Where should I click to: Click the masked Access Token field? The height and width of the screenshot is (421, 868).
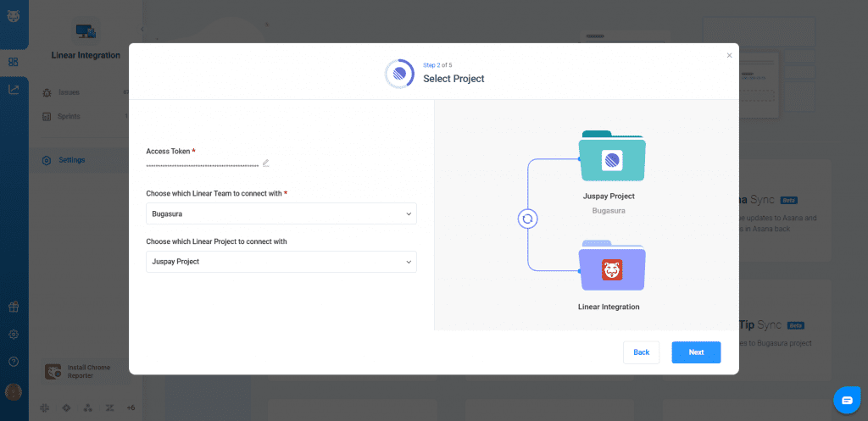point(203,165)
